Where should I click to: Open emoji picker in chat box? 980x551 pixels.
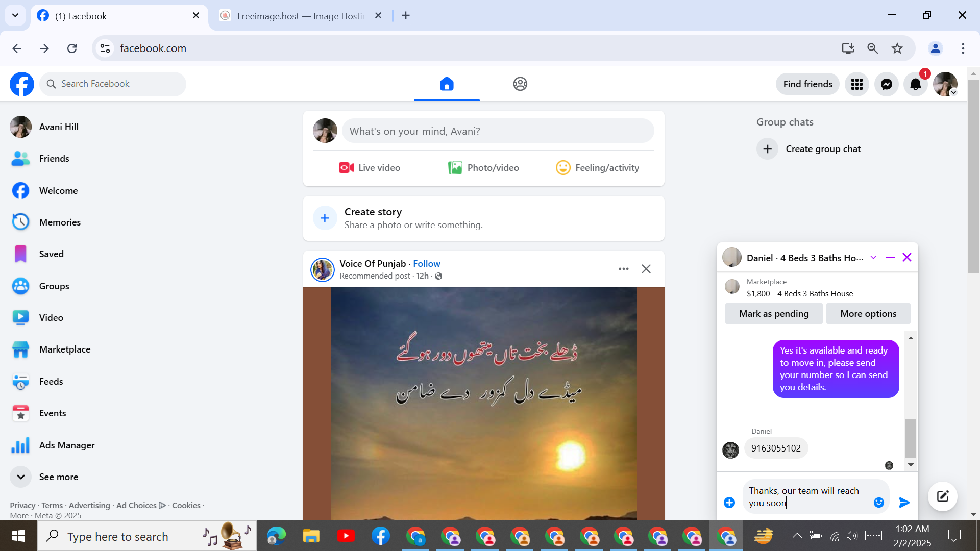[878, 503]
